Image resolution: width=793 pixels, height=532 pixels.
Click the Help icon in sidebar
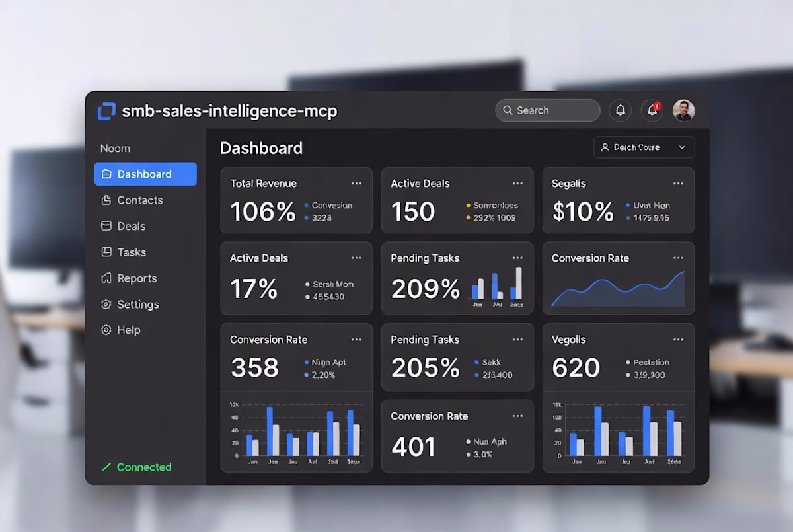click(x=106, y=330)
